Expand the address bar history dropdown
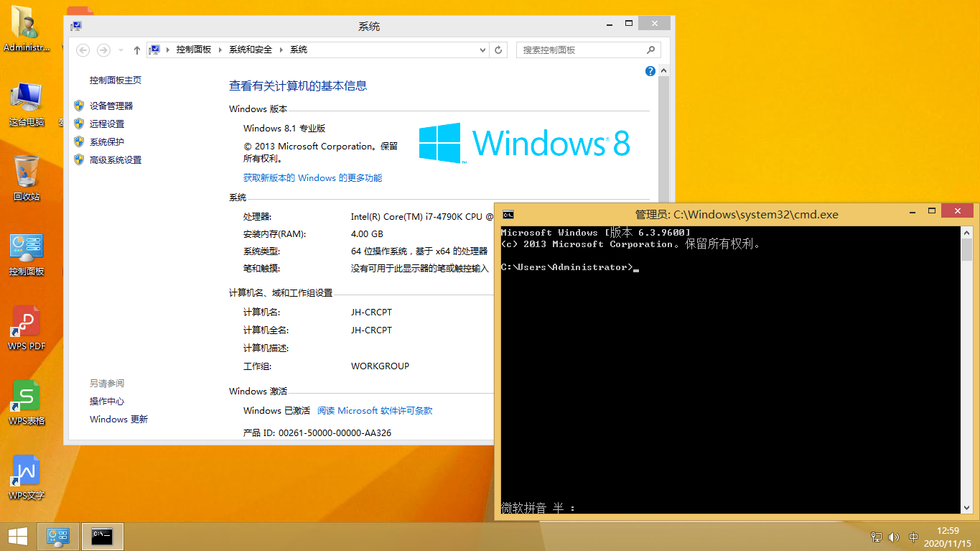980x551 pixels. (483, 50)
